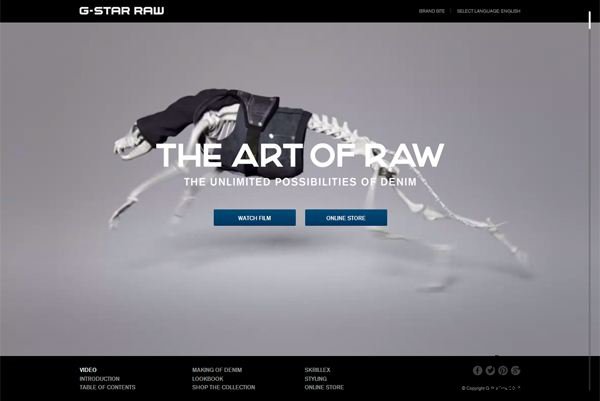Open the Online Store footer link
The height and width of the screenshot is (401, 600).
[x=324, y=387]
